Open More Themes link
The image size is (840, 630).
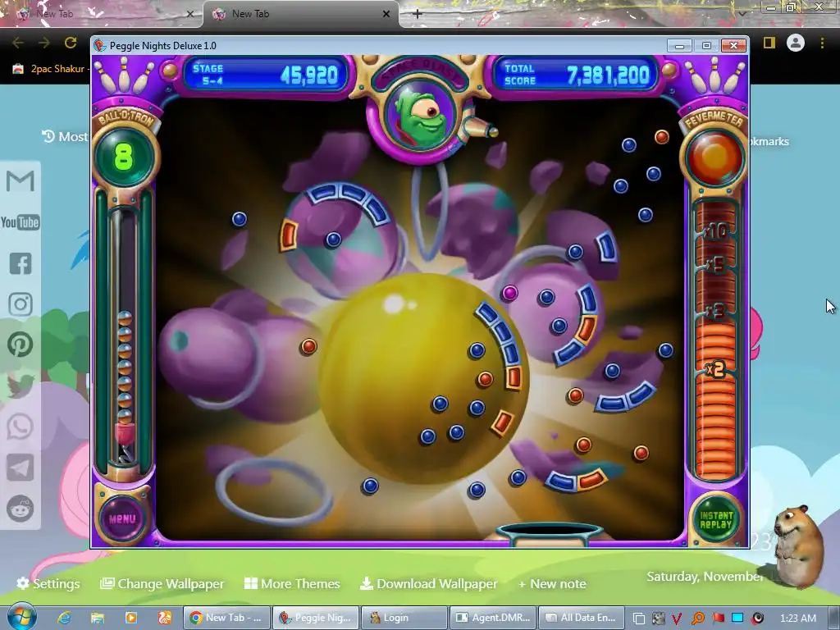292,583
